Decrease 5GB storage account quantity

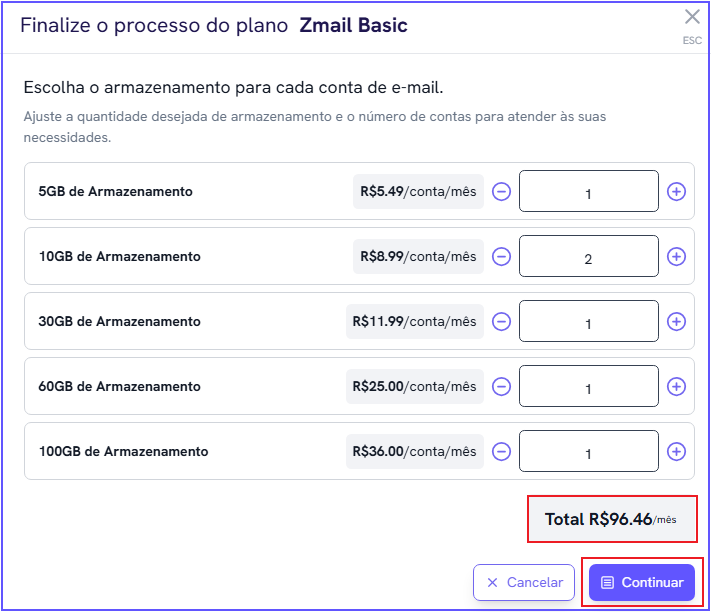(502, 192)
